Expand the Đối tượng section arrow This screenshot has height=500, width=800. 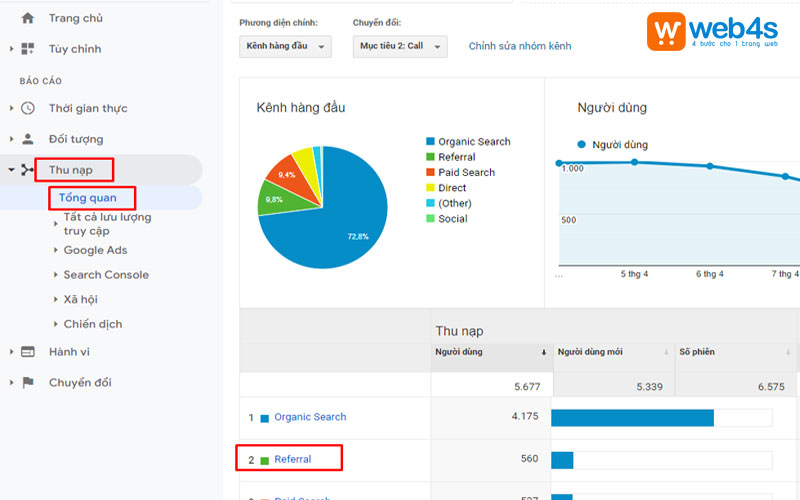[x=11, y=139]
